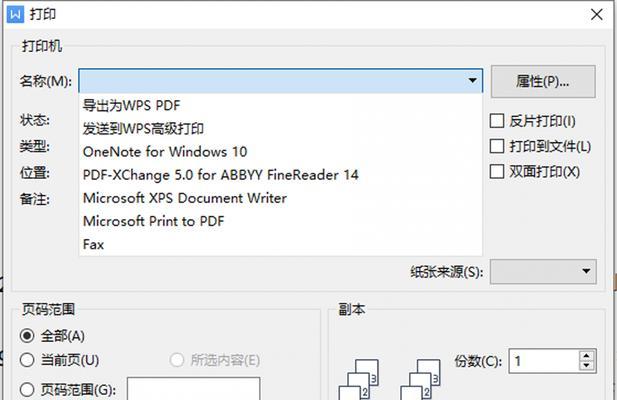Click the 页码范围 group title
This screenshot has height=400, width=617.
tap(48, 309)
